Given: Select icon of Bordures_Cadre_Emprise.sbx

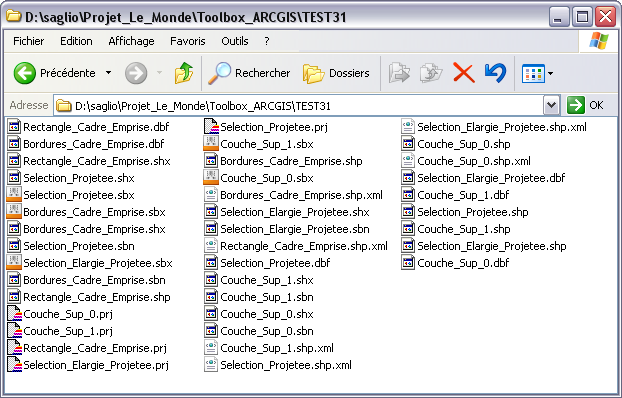Looking at the screenshot, I should pyautogui.click(x=14, y=212).
